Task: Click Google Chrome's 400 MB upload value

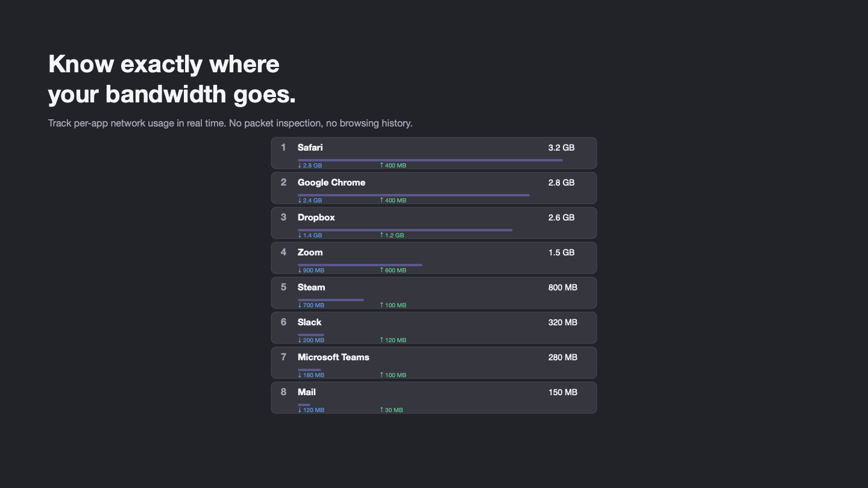Action: pyautogui.click(x=393, y=201)
